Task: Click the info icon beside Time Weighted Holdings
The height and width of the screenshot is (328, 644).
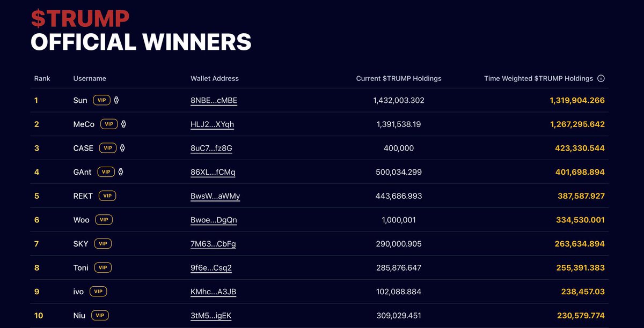Action: (x=601, y=78)
